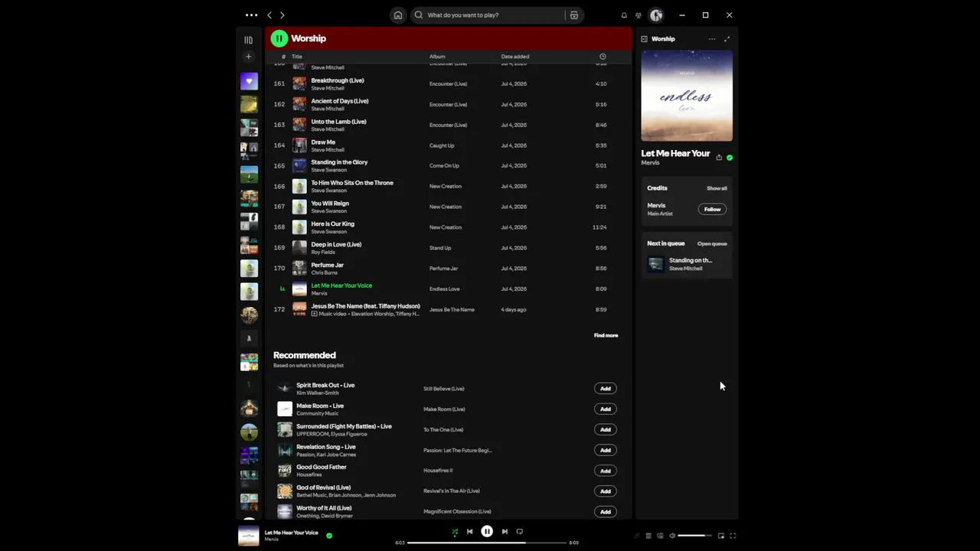
Task: Click the playing track Let Me Hear Your Voice
Action: (x=341, y=285)
